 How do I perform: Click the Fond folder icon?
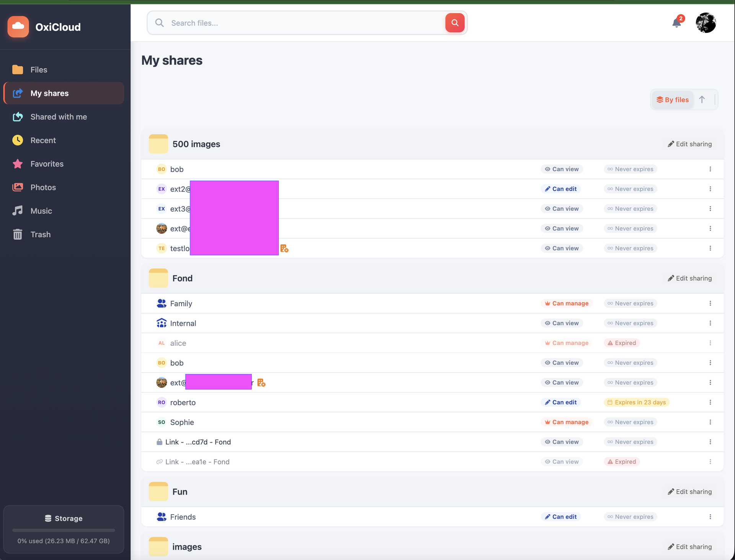click(x=158, y=278)
